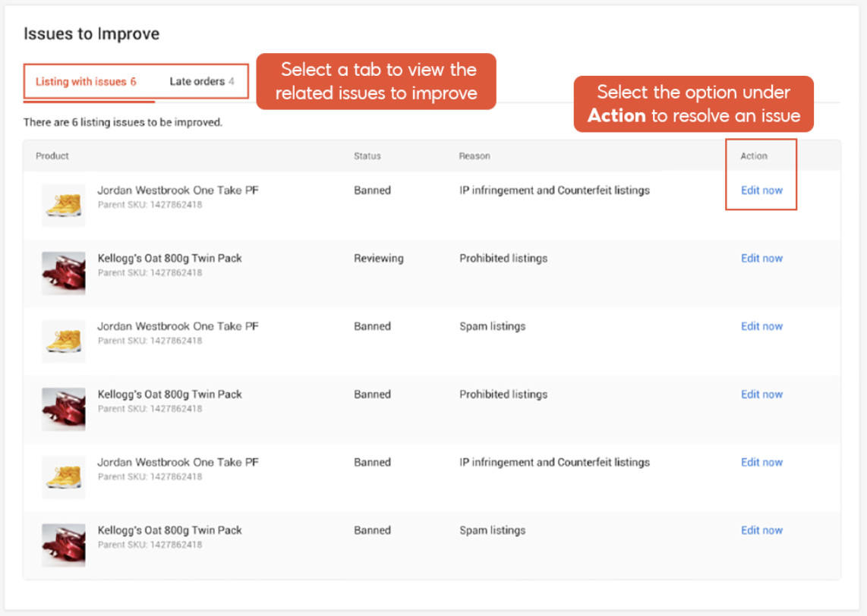Click Edit now for the banned Jordan Westbrook listing
The height and width of the screenshot is (616, 867).
[761, 190]
